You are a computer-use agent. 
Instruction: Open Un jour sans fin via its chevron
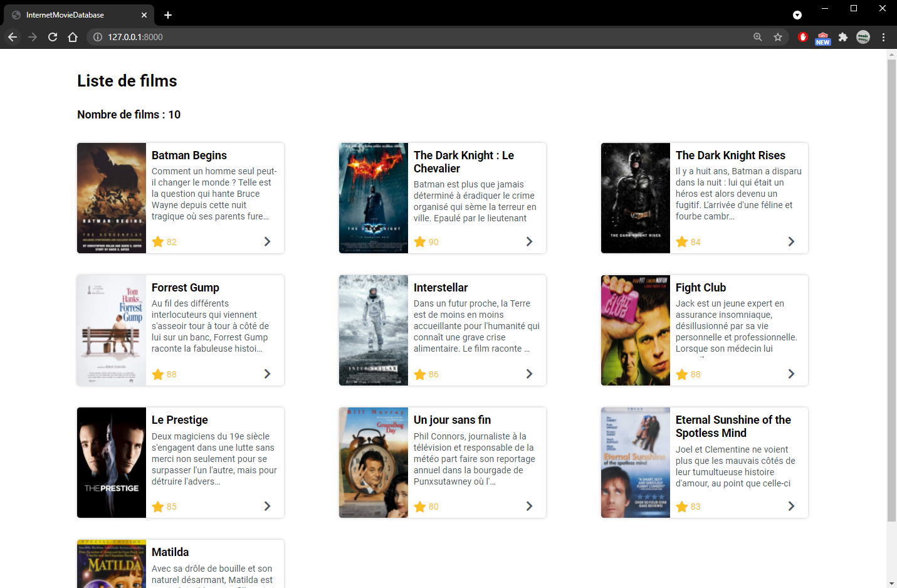[x=529, y=506]
